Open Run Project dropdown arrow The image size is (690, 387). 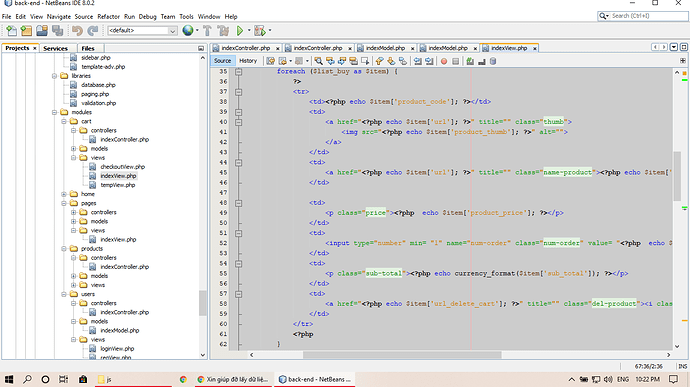[249, 30]
